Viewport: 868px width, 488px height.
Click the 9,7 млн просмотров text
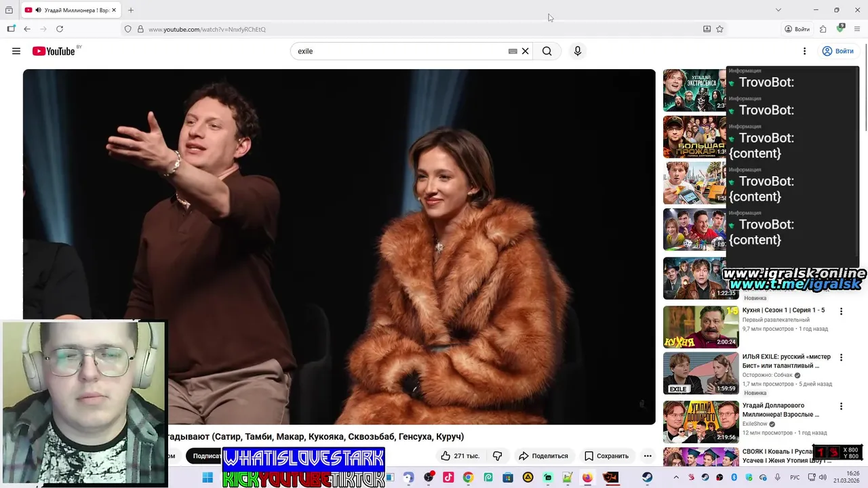pyautogui.click(x=768, y=329)
